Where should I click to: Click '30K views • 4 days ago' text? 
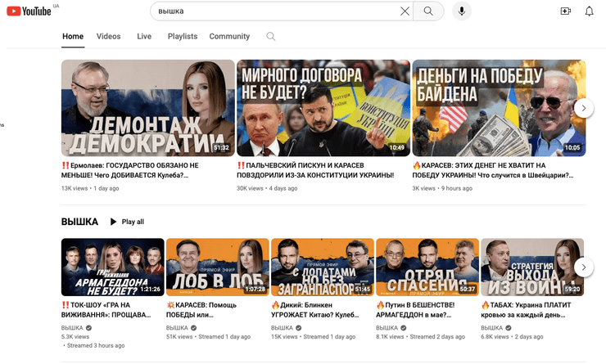[x=267, y=188]
